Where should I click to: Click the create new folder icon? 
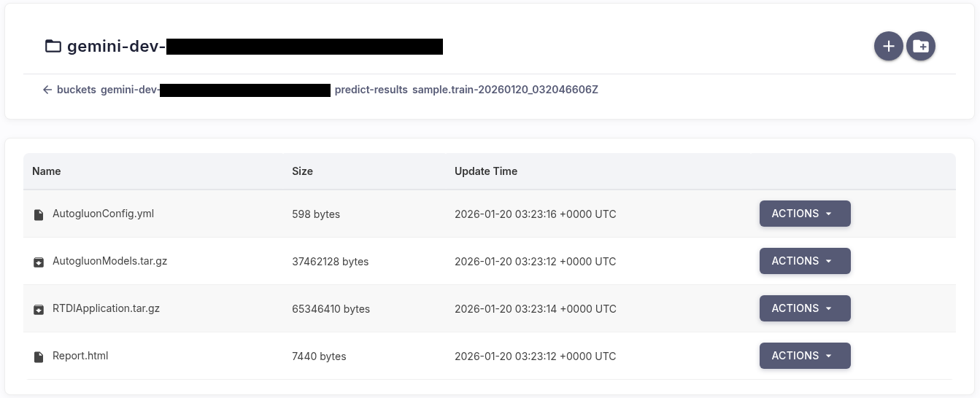coord(921,47)
